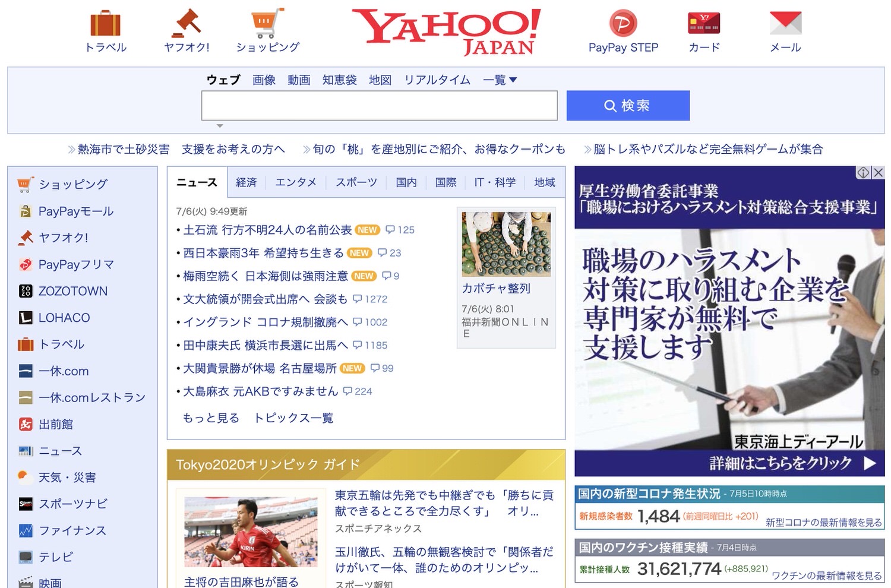Open headline 田中康夫氏 横浜市長選に出馬へ
This screenshot has height=588, width=891.
click(x=266, y=345)
